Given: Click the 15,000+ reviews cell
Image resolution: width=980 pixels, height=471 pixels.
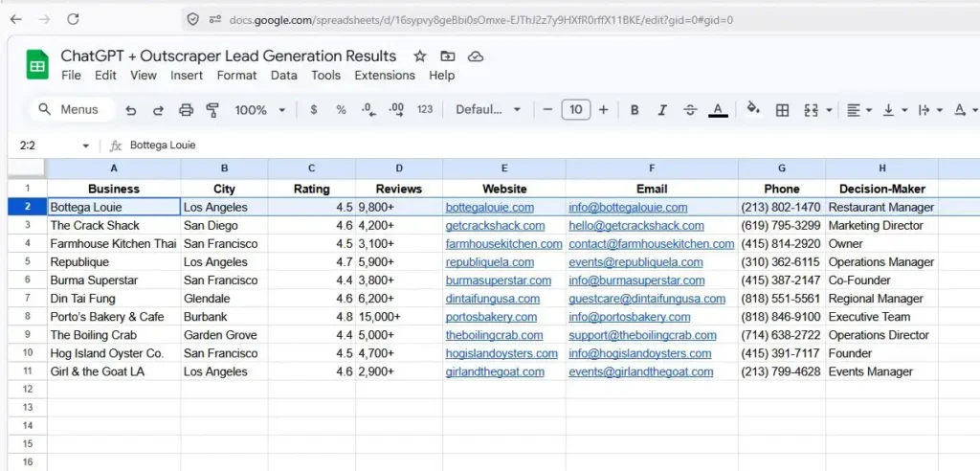Looking at the screenshot, I should point(399,317).
